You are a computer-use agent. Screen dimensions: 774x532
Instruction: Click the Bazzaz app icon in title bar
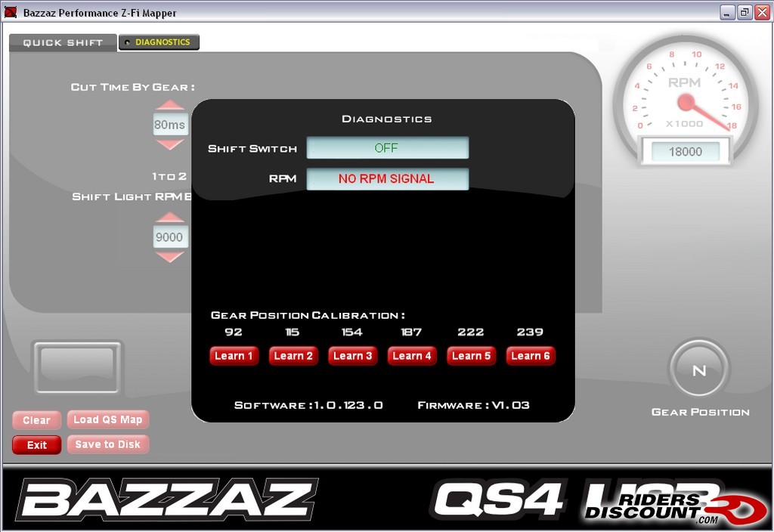pos(11,12)
